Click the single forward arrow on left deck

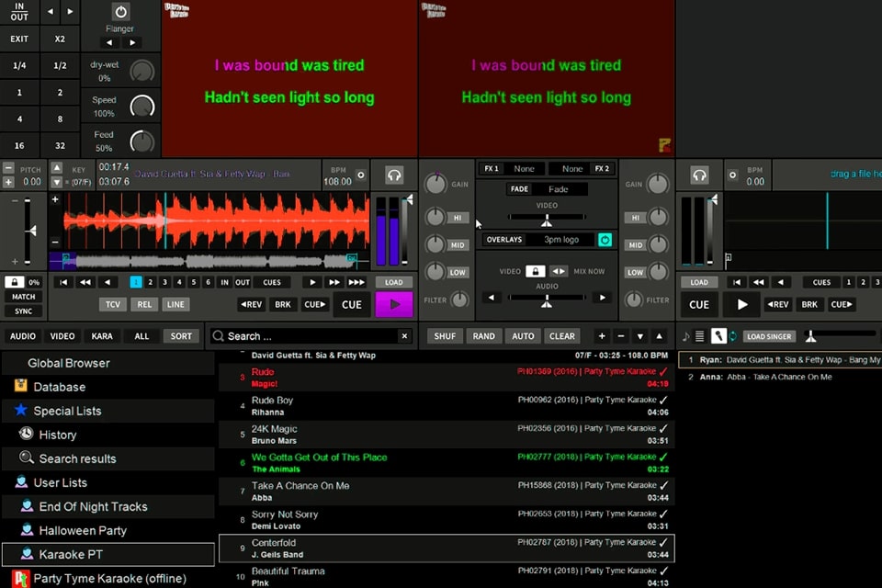[312, 282]
